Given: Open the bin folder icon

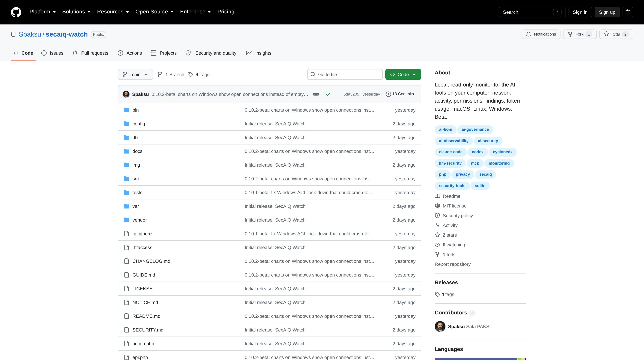Looking at the screenshot, I should 126,110.
